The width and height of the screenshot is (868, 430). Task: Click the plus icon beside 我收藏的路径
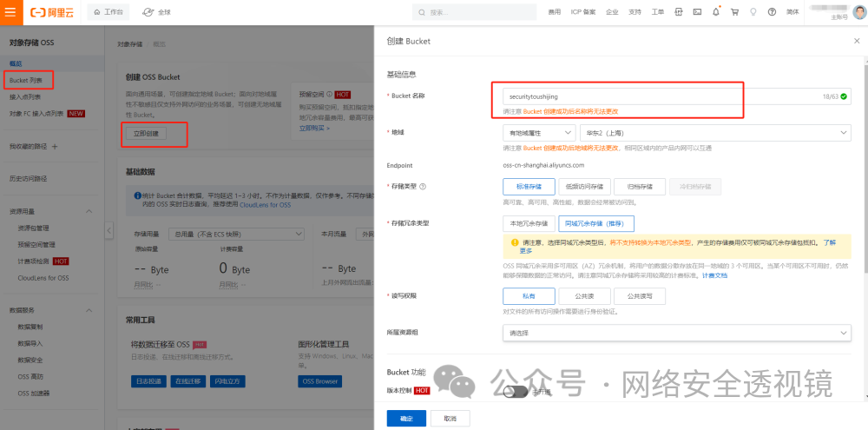[x=54, y=147]
